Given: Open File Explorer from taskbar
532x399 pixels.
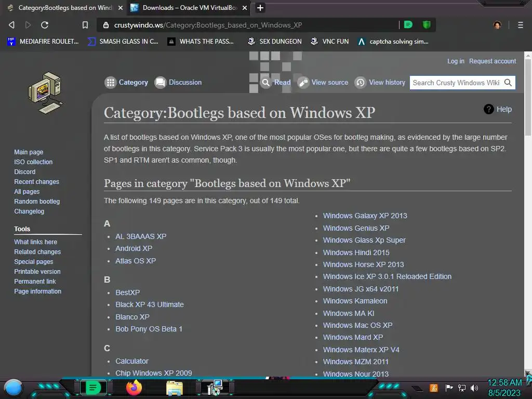Looking at the screenshot, I should (x=175, y=388).
